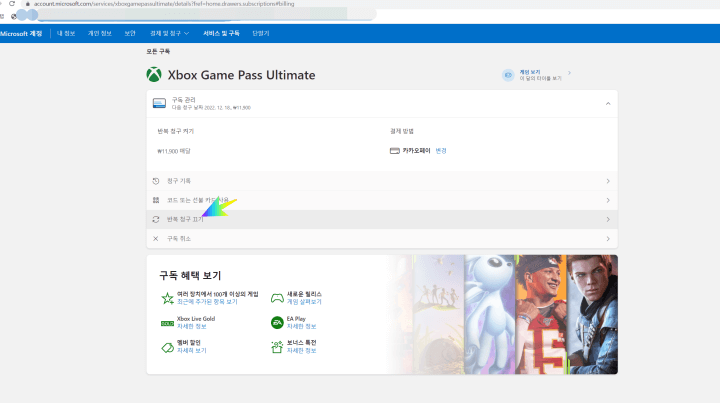Click the star icon for 100+ games benefit
Image resolution: width=720 pixels, height=403 pixels.
click(x=168, y=298)
